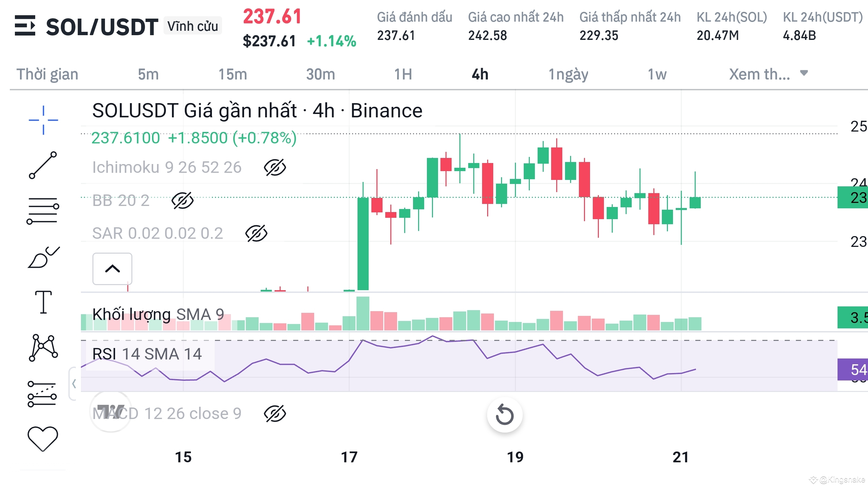Screen dimensions: 868x487
Task: Click the heart favorites icon
Action: click(43, 439)
